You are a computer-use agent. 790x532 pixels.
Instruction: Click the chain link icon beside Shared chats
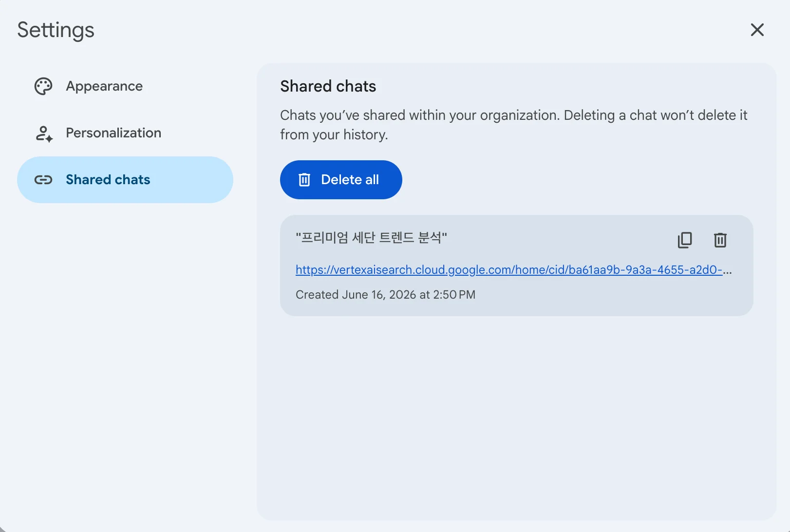click(43, 180)
